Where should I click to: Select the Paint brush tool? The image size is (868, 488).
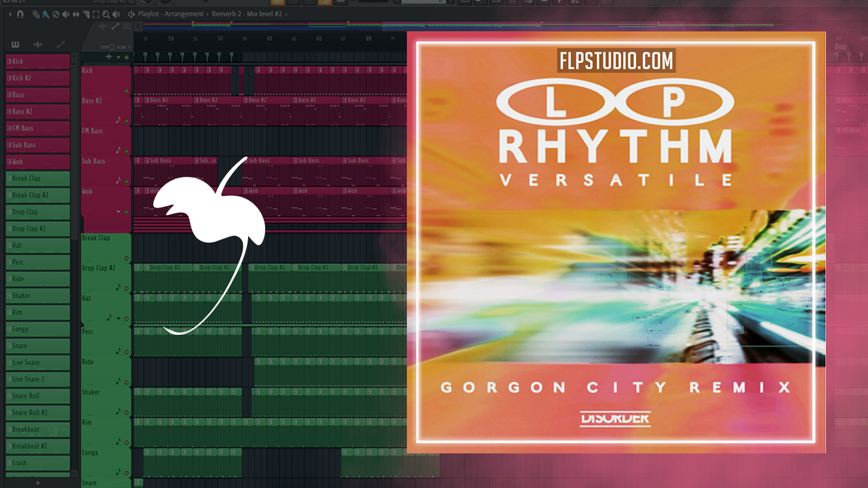coord(45,14)
